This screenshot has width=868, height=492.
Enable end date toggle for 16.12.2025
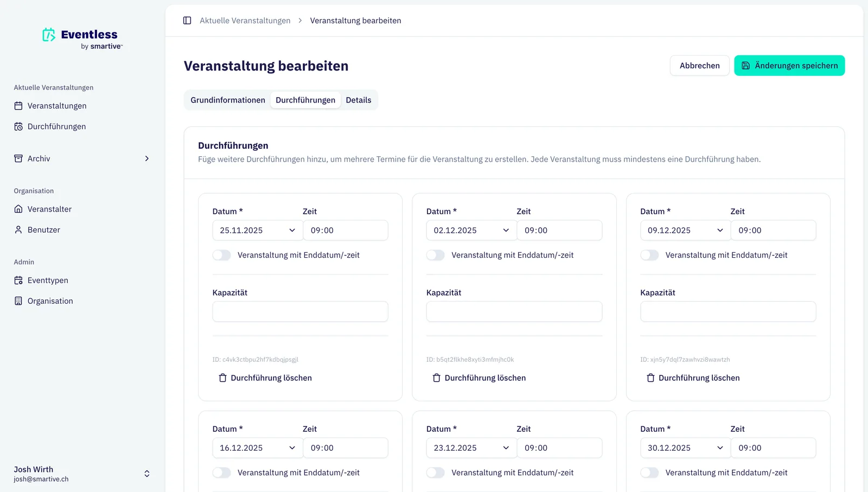coord(221,472)
